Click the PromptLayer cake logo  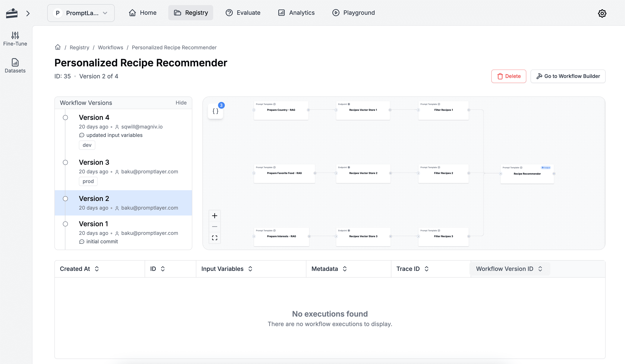11,13
